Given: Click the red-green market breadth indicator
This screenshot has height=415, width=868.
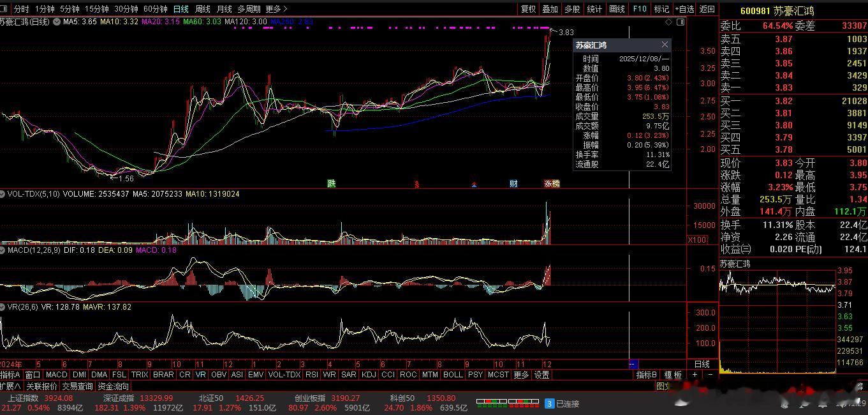Looking at the screenshot, I should point(508,404).
